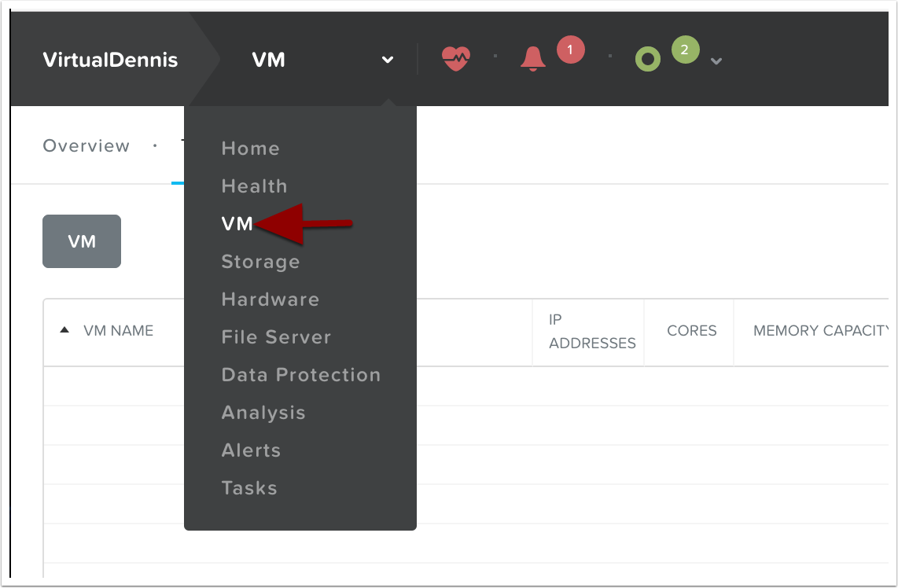Switch to the Overview tab
The width and height of the screenshot is (898, 588).
pyautogui.click(x=86, y=145)
